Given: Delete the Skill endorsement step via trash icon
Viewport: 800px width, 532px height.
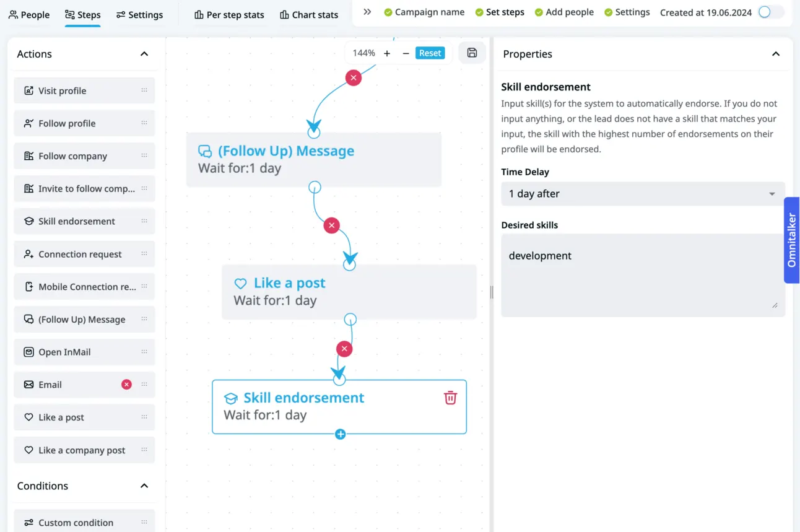Looking at the screenshot, I should 450,398.
